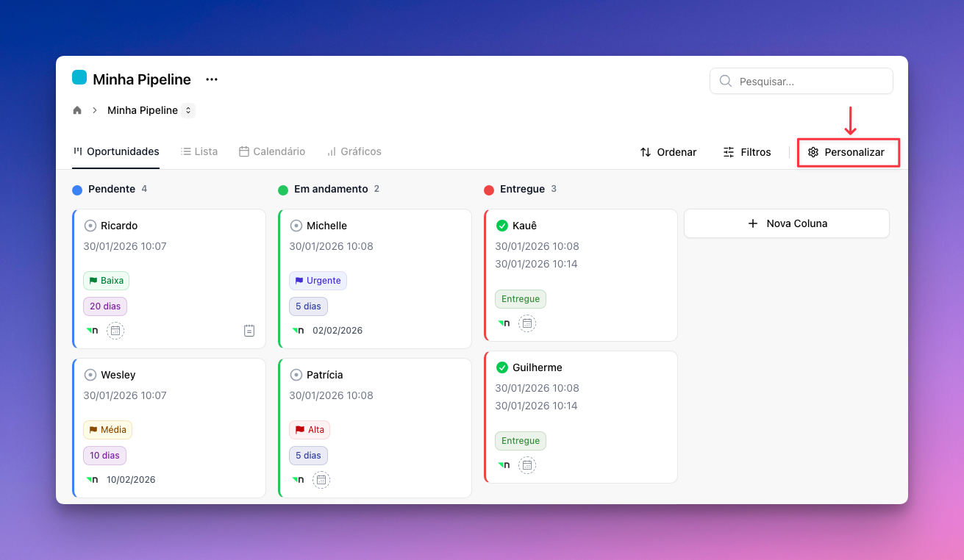Click the dashed calendar icon on Ricardo's card
The image size is (964, 560).
pyautogui.click(x=115, y=331)
